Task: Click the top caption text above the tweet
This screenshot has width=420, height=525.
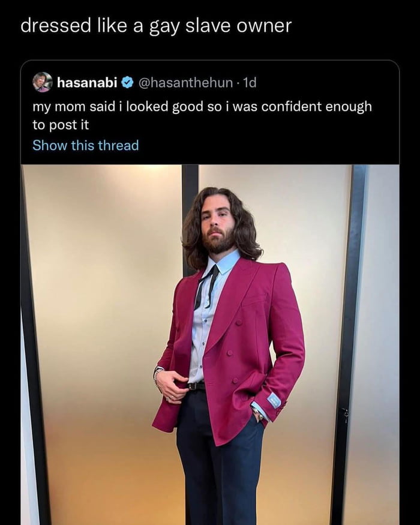Action: [x=156, y=26]
